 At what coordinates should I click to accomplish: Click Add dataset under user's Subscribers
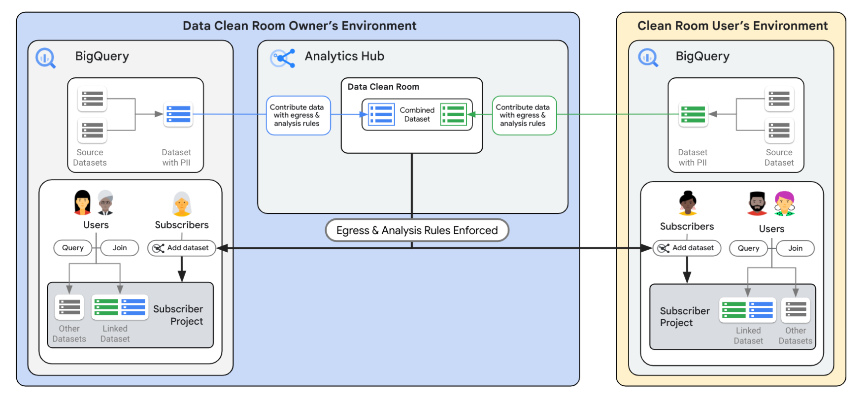click(x=687, y=248)
